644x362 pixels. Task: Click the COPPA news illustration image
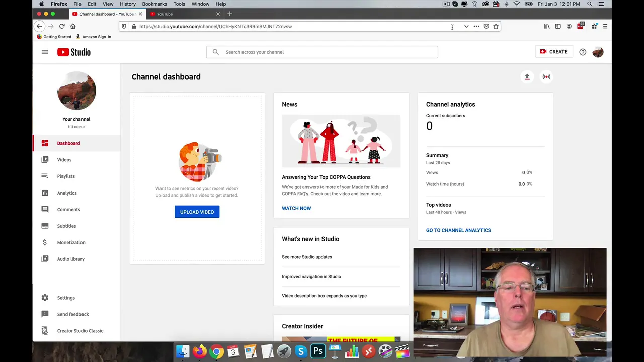coord(341,141)
